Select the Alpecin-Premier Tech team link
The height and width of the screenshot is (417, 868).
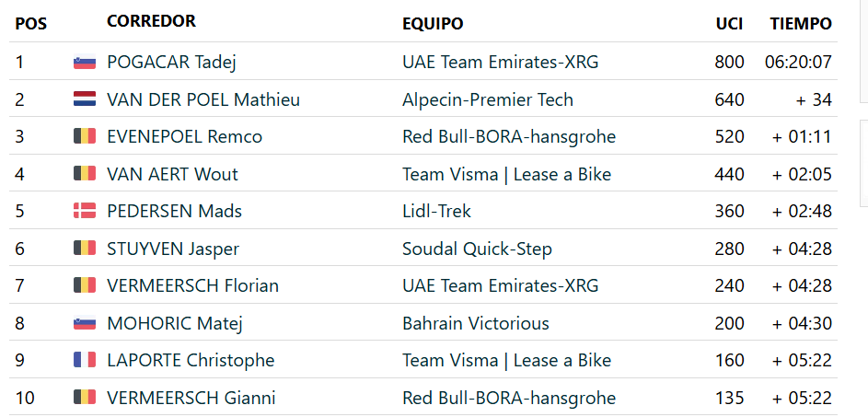pyautogui.click(x=487, y=99)
